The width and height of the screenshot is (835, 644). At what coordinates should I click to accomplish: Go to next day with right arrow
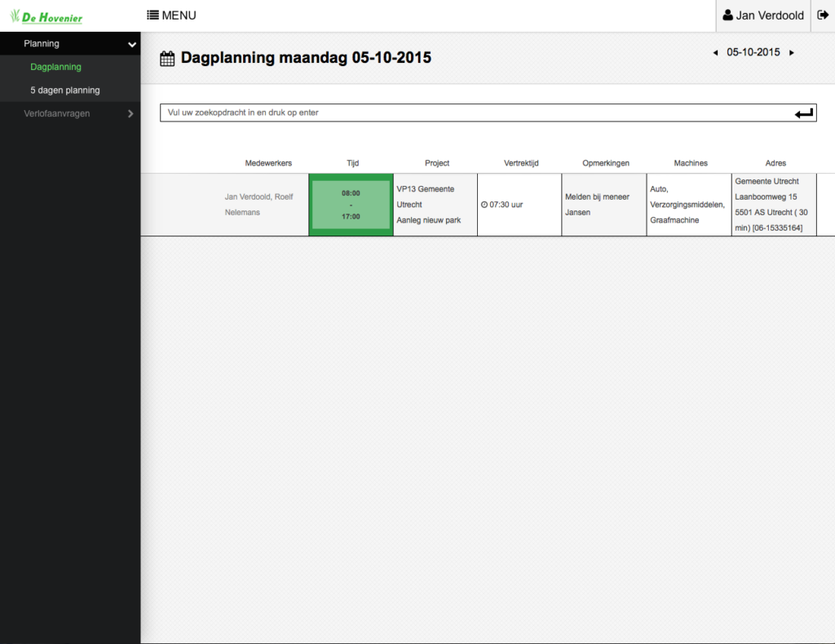pyautogui.click(x=791, y=53)
